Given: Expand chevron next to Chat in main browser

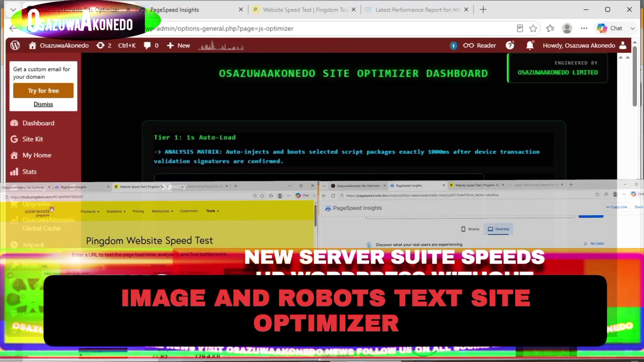Looking at the screenshot, I should click(x=633, y=28).
